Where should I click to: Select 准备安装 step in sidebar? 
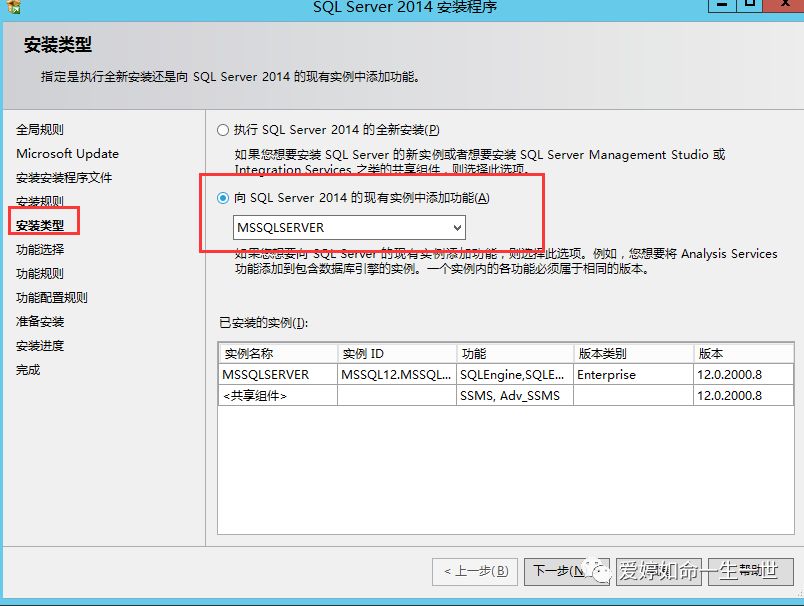click(40, 322)
